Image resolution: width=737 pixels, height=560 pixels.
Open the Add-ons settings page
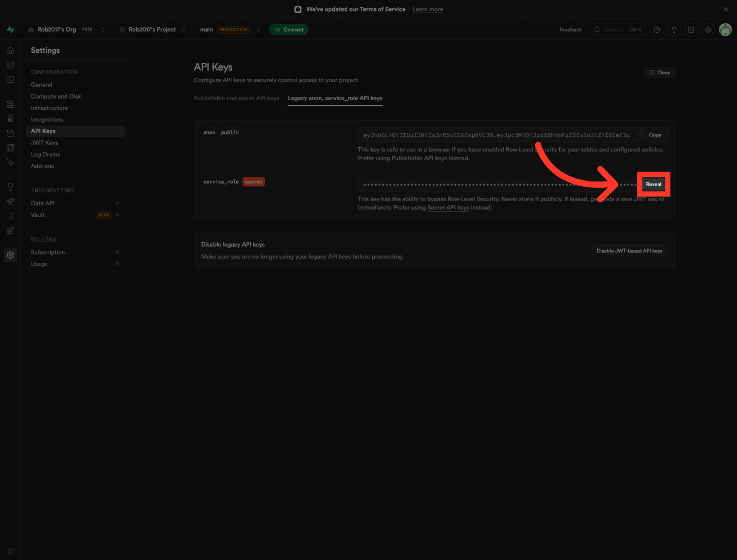(x=42, y=166)
